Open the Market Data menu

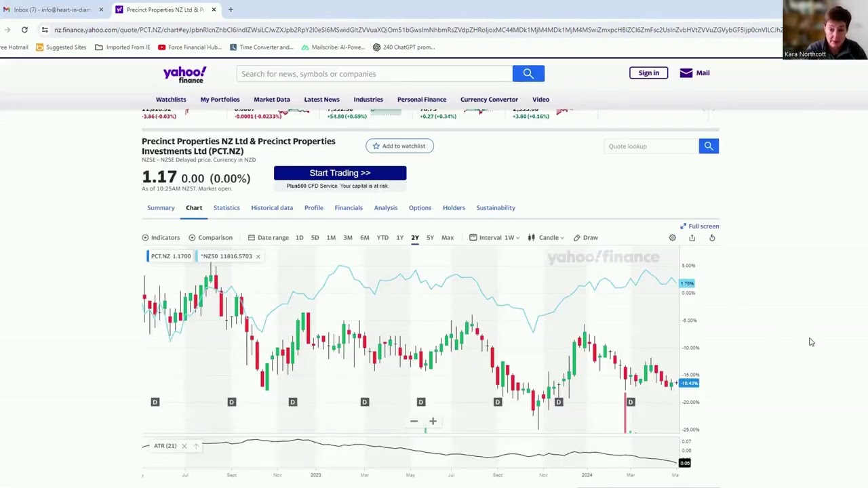(x=272, y=100)
